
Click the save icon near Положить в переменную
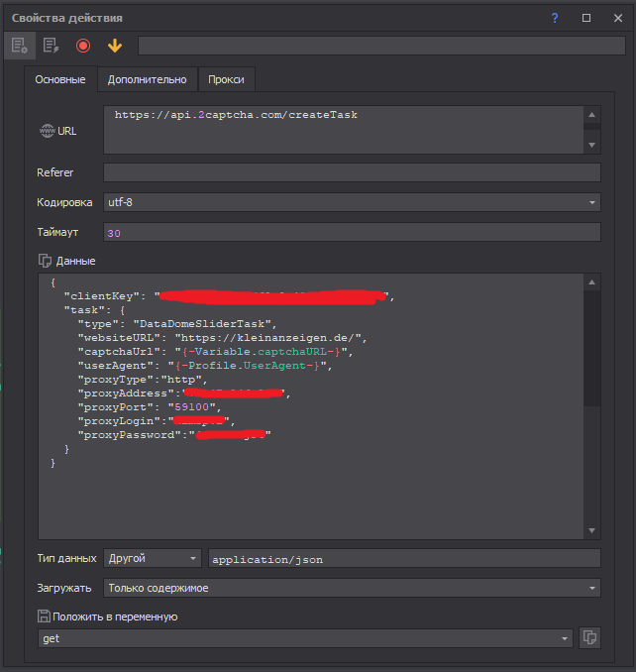tap(44, 616)
